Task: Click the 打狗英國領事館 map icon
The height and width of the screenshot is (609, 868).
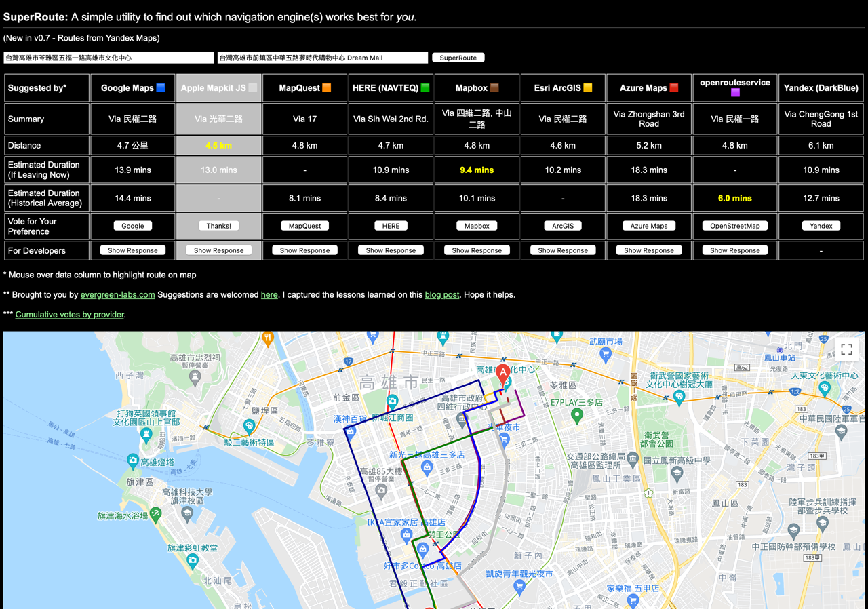Action: click(x=146, y=434)
